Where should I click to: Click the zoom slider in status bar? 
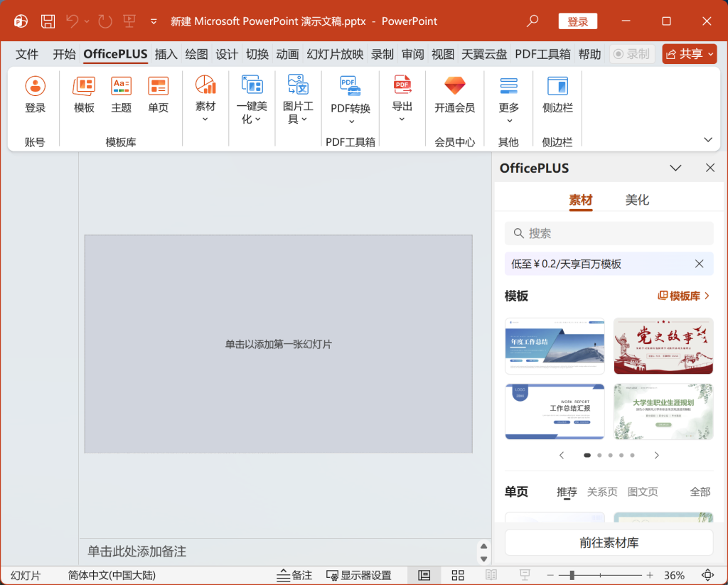coord(600,575)
